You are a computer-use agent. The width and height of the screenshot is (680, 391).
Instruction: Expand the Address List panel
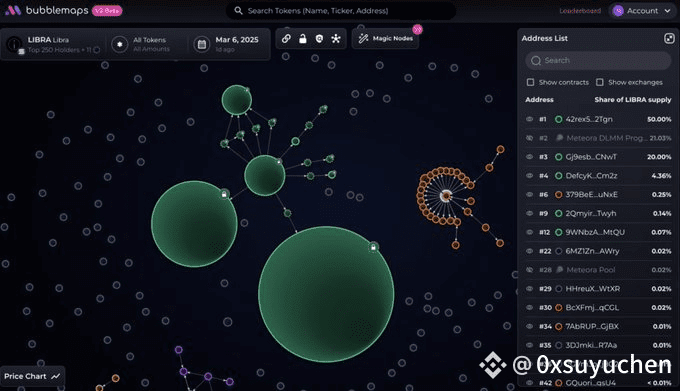coord(669,38)
